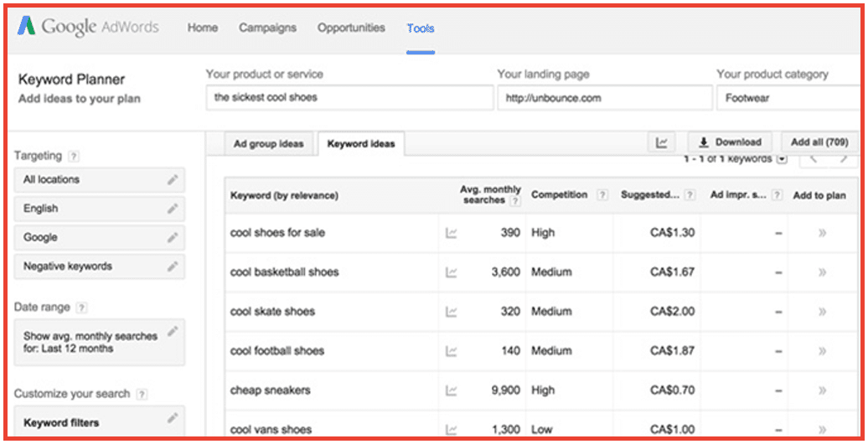868x444 pixels.
Task: Open Suggested bid column help icon
Action: (690, 195)
